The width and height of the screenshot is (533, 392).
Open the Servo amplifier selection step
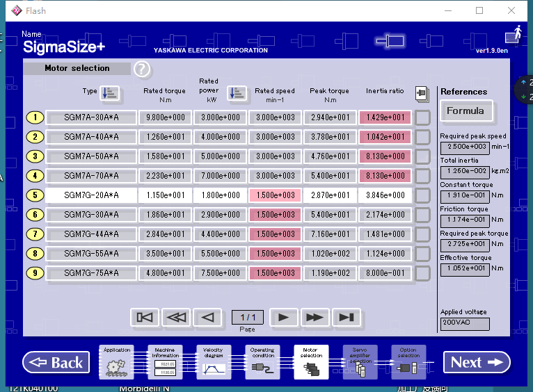click(x=360, y=362)
